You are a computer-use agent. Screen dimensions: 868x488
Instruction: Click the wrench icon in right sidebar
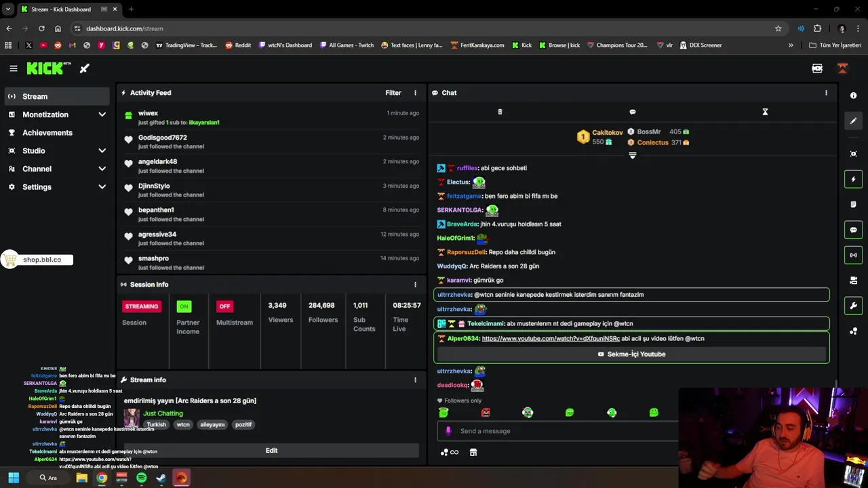click(854, 306)
